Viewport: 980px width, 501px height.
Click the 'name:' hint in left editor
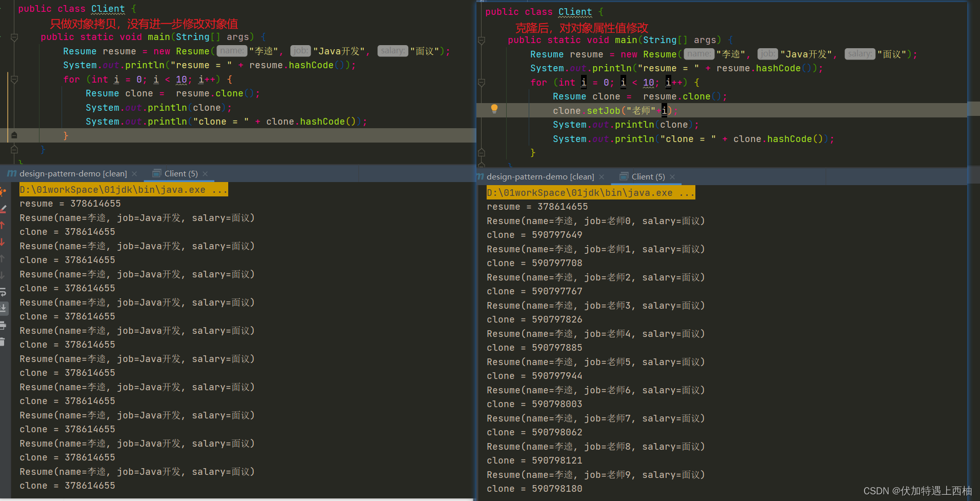tap(232, 51)
